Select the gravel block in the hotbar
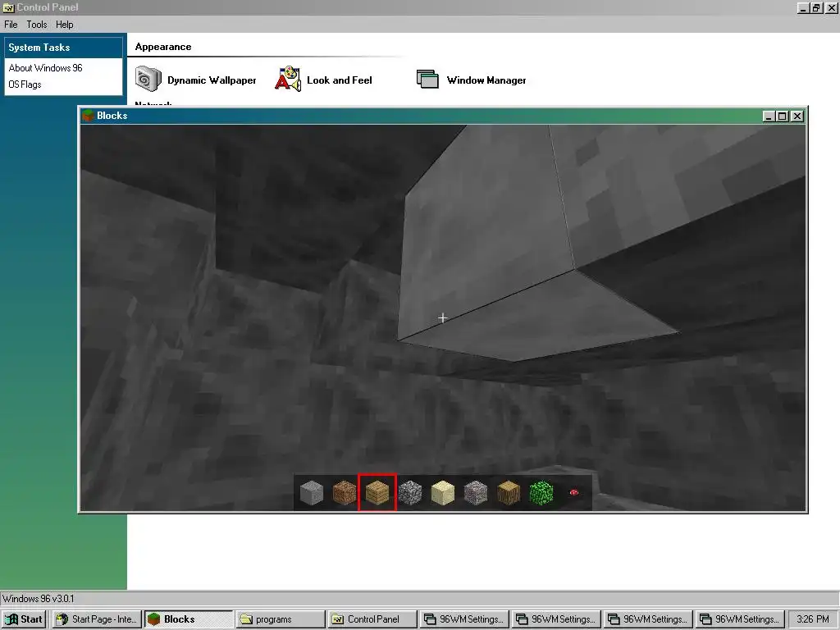 (476, 492)
